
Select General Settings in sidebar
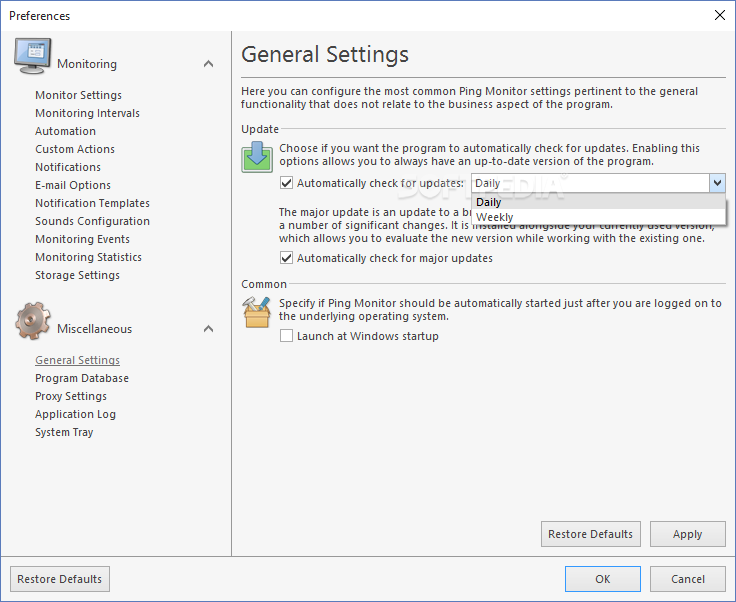coord(77,360)
